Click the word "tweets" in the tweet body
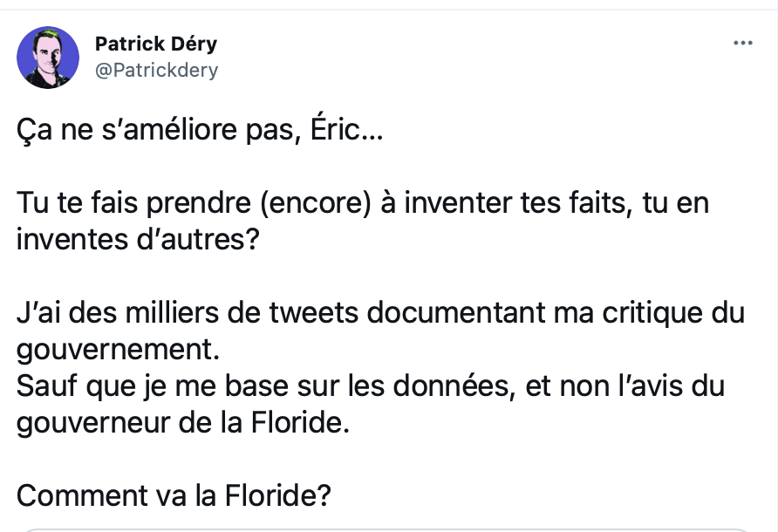The width and height of the screenshot is (778, 532). [x=314, y=312]
